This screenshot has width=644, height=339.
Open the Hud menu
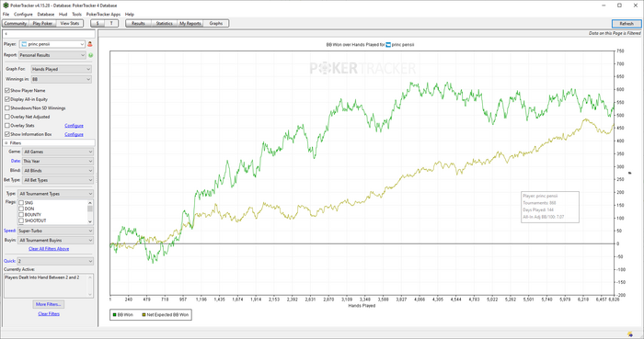click(63, 15)
